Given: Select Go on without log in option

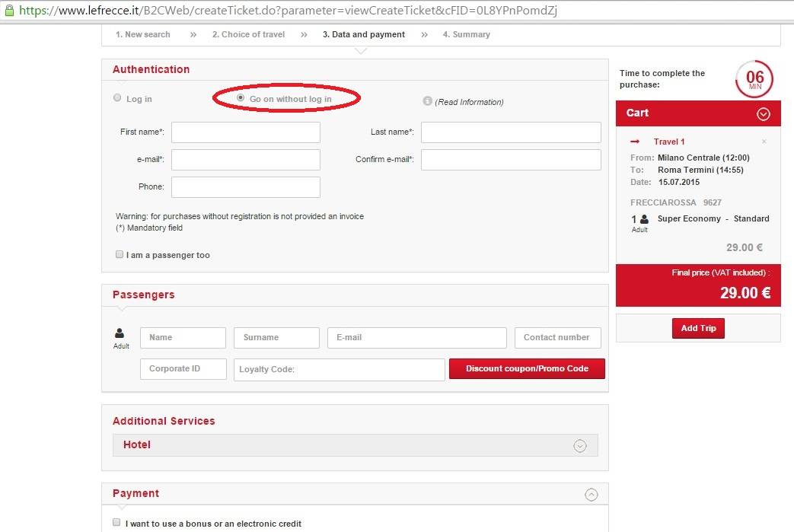Looking at the screenshot, I should tap(241, 98).
